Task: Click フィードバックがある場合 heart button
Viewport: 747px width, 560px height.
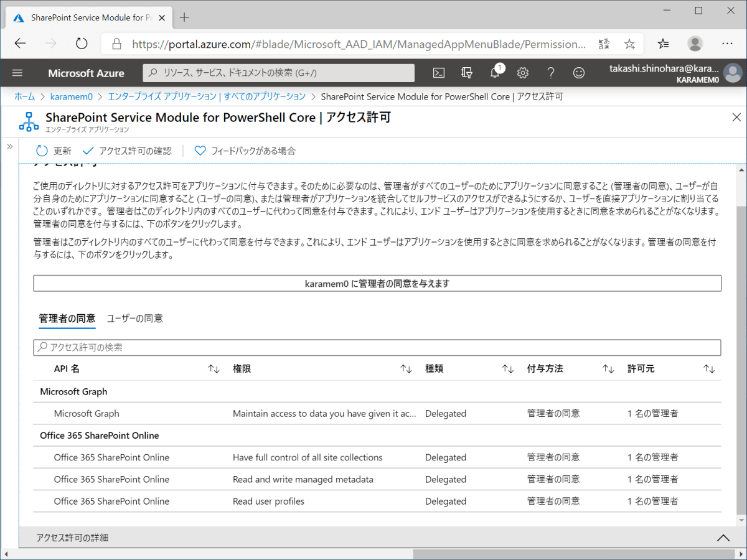Action: pos(245,151)
